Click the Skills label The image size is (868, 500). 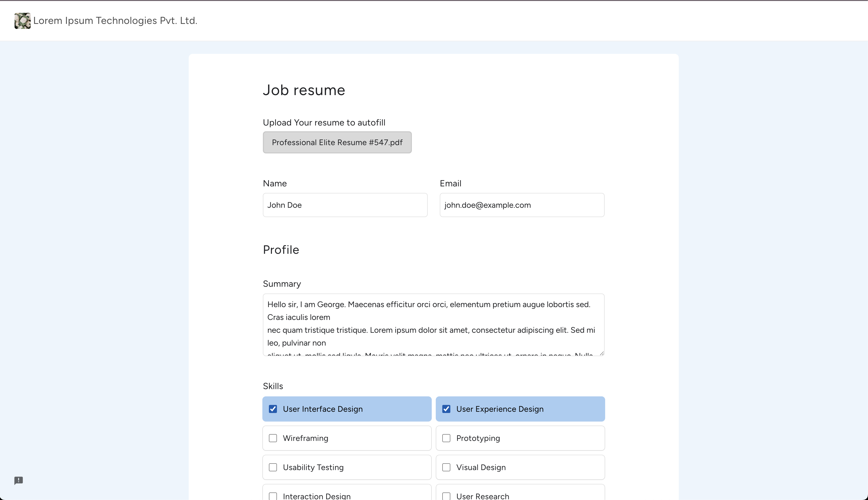[x=273, y=386]
